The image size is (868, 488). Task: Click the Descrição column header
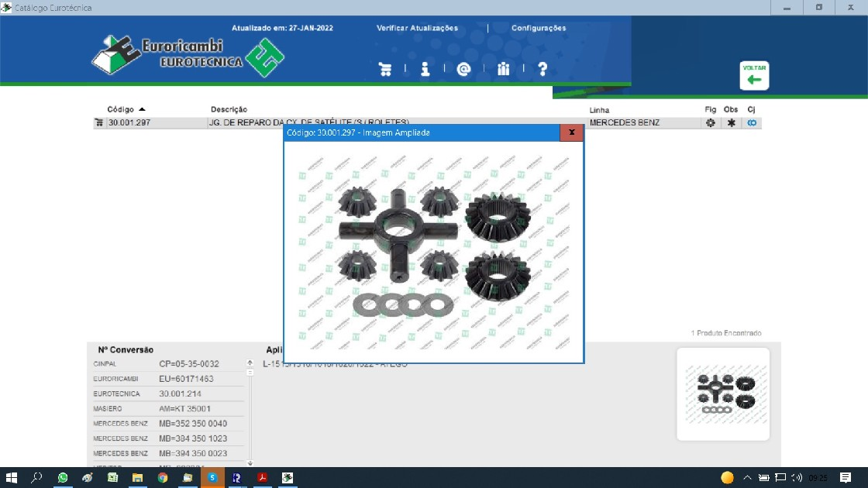[x=229, y=109]
